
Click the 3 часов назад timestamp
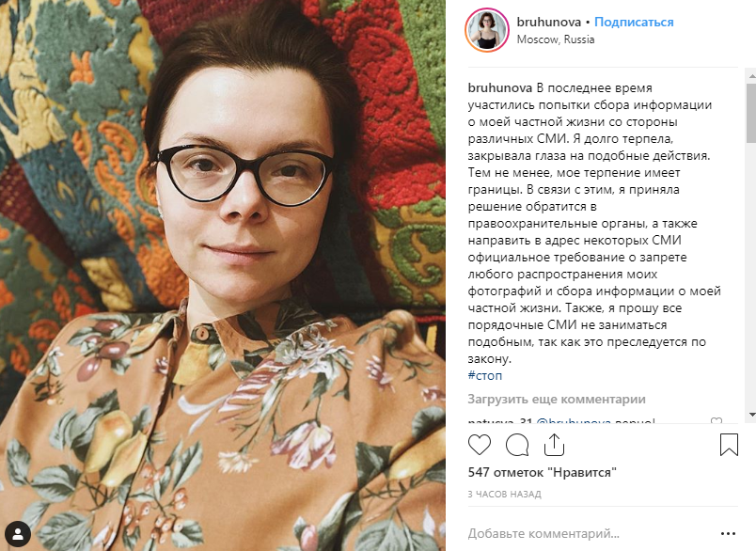tap(504, 495)
